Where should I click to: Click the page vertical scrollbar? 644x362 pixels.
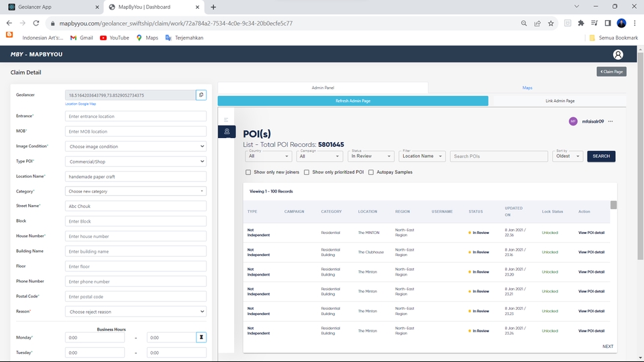[640, 156]
